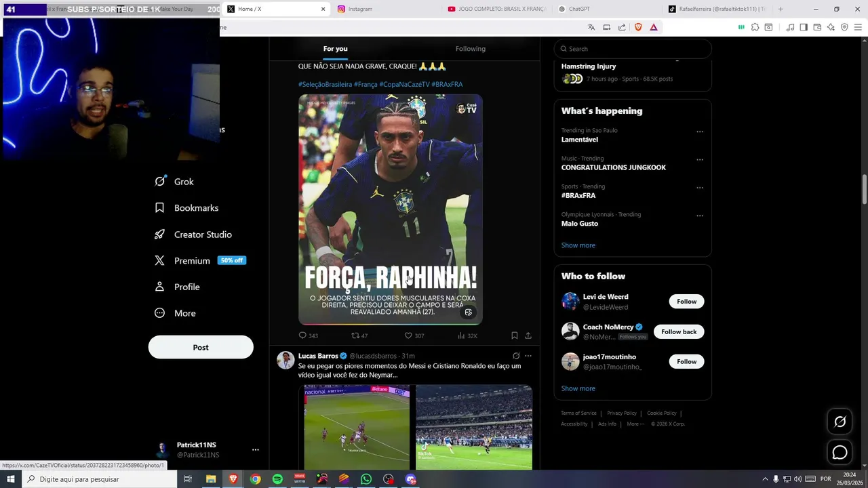The height and width of the screenshot is (488, 868).
Task: Open Premium with 50% off badge
Action: (x=200, y=260)
